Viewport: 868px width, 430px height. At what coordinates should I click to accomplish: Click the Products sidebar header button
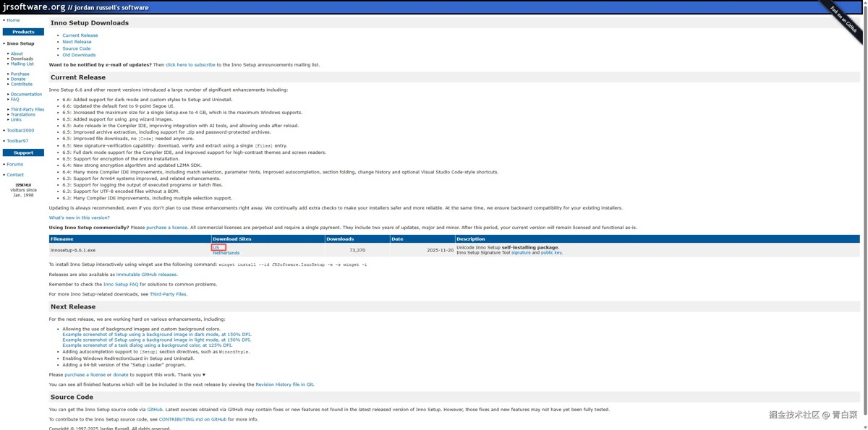pos(23,32)
